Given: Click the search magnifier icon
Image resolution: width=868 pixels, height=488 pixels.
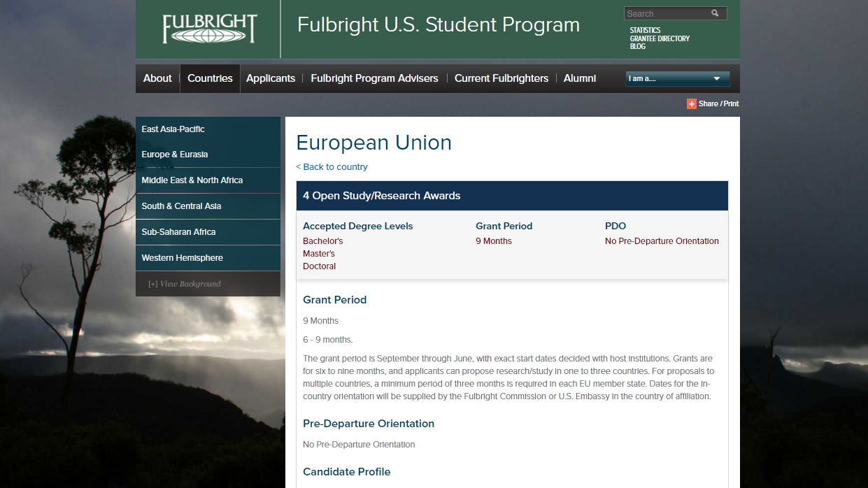Looking at the screenshot, I should (715, 13).
